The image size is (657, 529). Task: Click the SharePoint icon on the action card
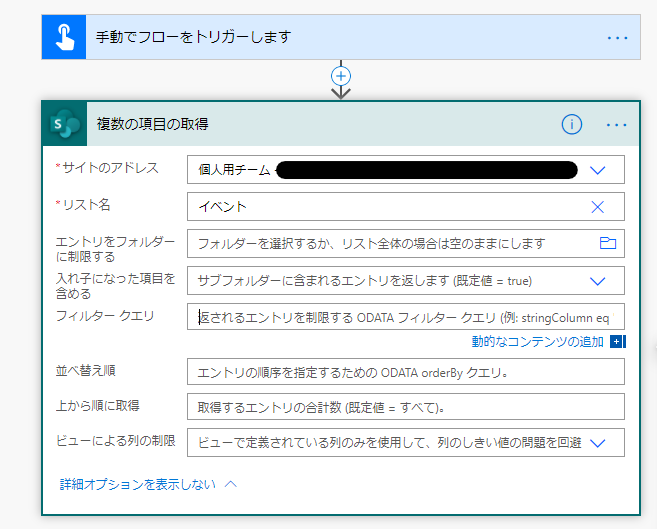click(x=65, y=124)
